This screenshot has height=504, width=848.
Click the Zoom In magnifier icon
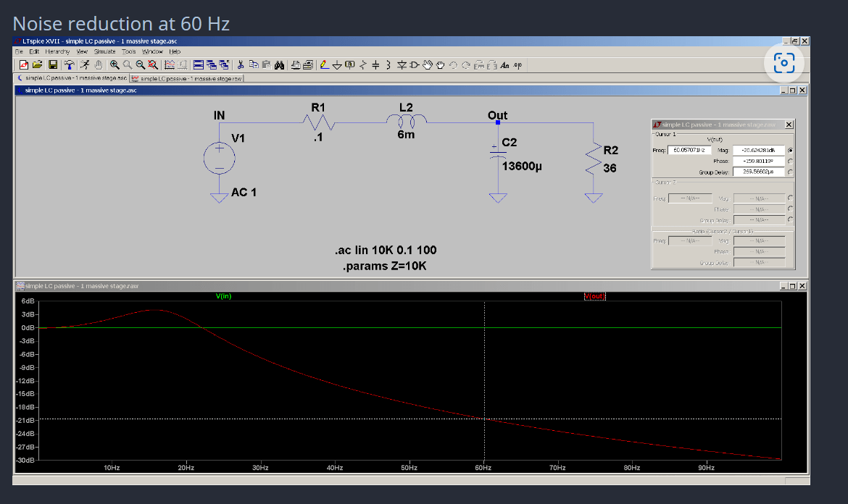click(115, 65)
